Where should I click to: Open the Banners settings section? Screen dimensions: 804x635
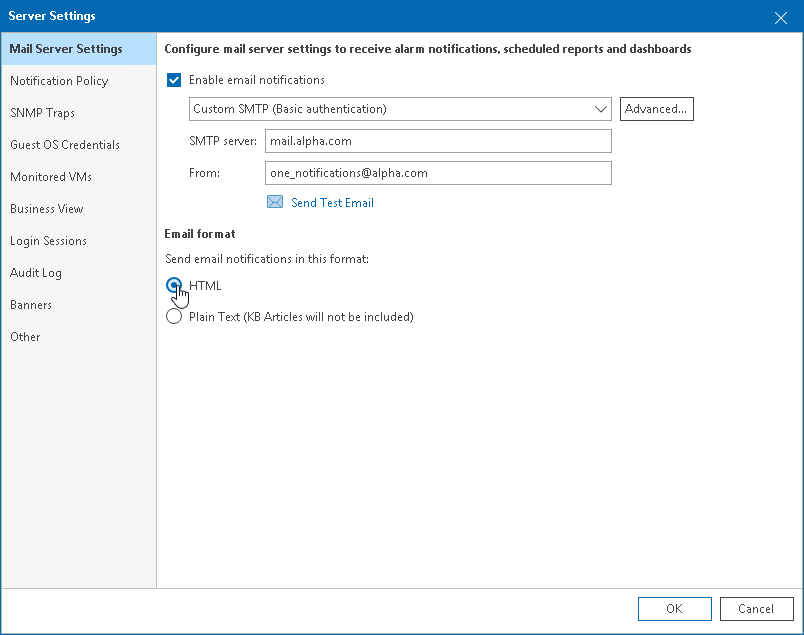[31, 305]
